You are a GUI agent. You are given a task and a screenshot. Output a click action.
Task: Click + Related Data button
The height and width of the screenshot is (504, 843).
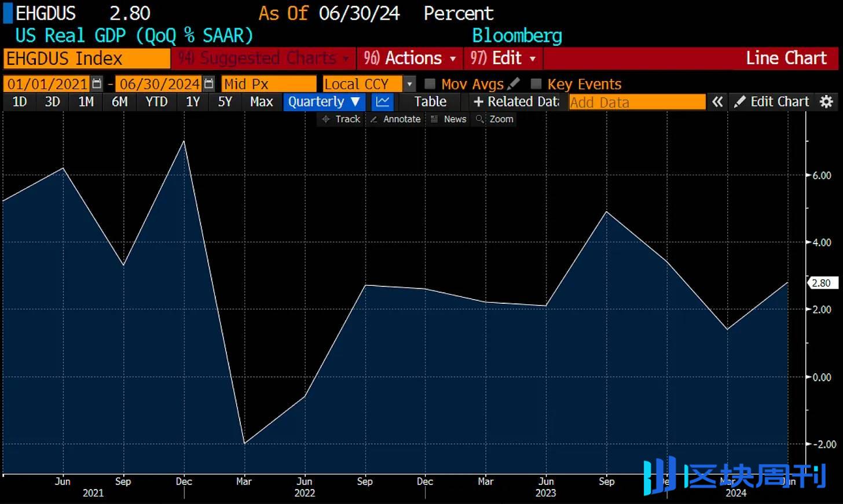tap(516, 102)
